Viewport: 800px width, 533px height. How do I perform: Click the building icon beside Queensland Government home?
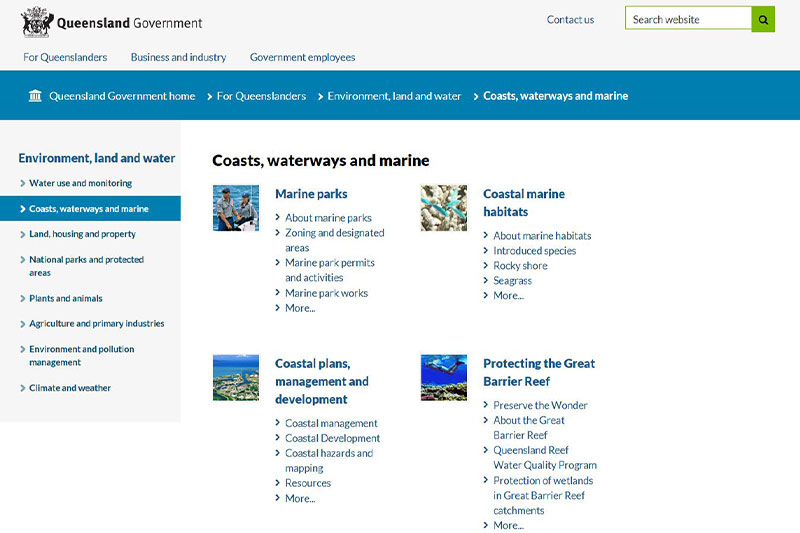(x=36, y=96)
